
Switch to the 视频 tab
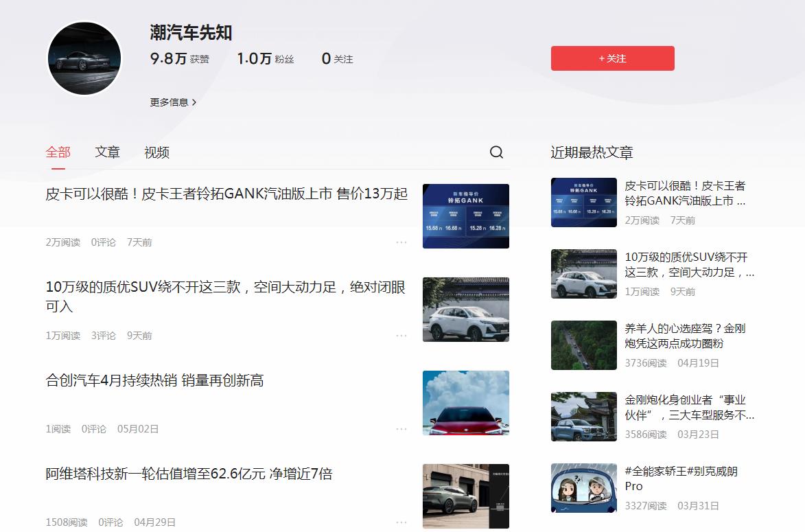point(156,152)
